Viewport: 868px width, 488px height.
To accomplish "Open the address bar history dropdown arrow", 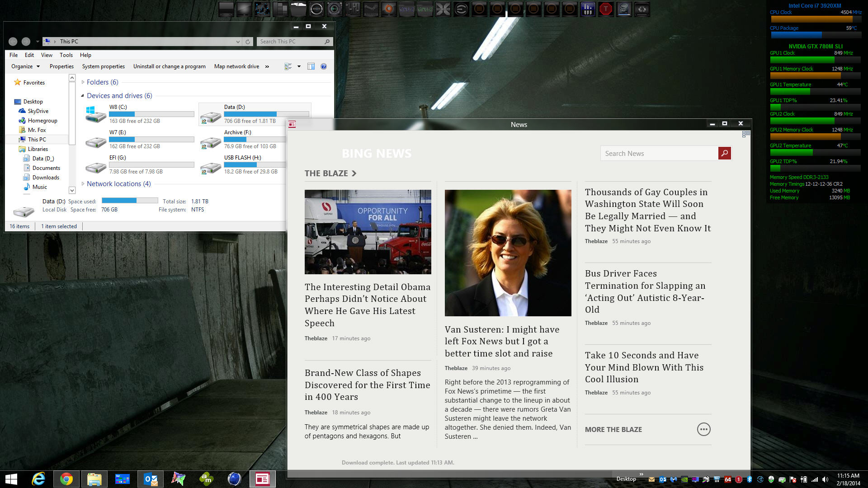I will 238,42.
